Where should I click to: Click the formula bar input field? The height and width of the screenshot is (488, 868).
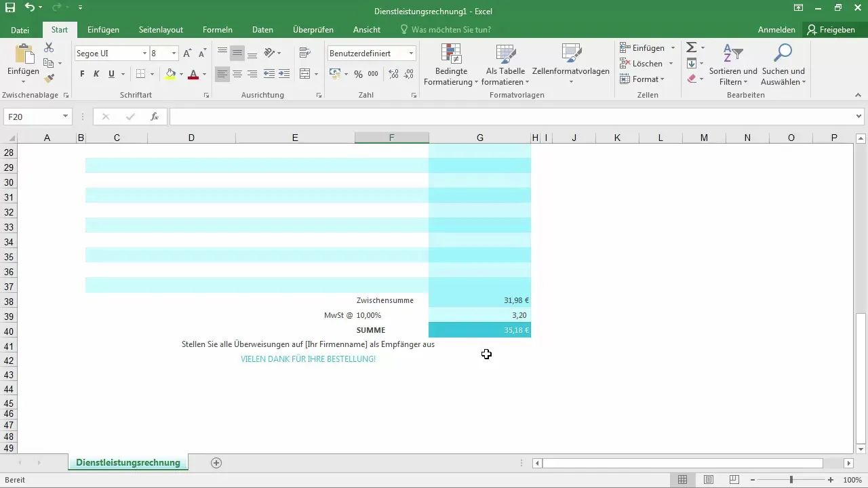pos(512,117)
